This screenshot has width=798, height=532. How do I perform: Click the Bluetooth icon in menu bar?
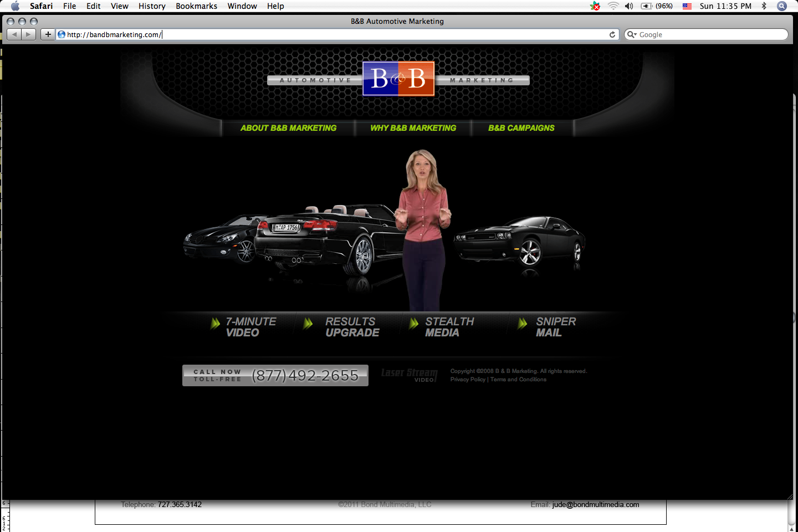point(764,6)
